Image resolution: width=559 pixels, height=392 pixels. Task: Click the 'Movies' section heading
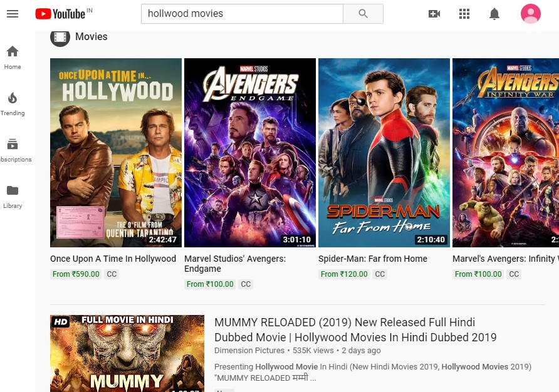tap(91, 37)
